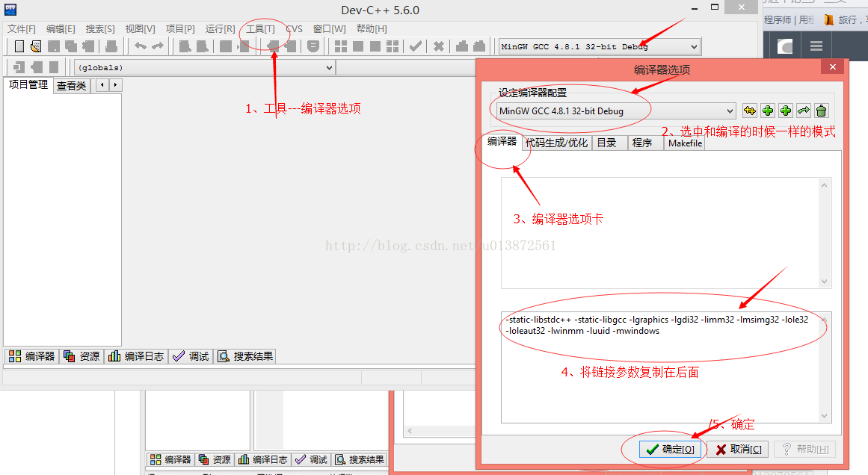Open the 窗口[W] menu
The height and width of the screenshot is (475, 868).
pyautogui.click(x=330, y=29)
